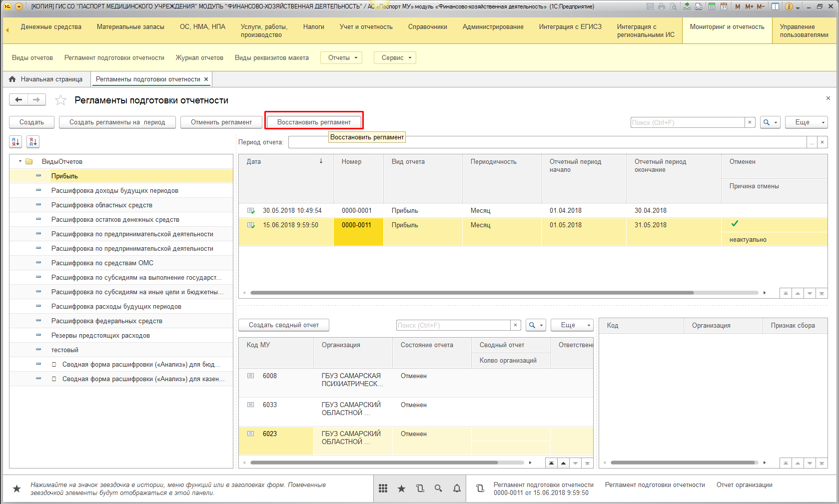Image resolution: width=839 pixels, height=504 pixels.
Task: Open the functions menu grid icon
Action: [x=383, y=489]
